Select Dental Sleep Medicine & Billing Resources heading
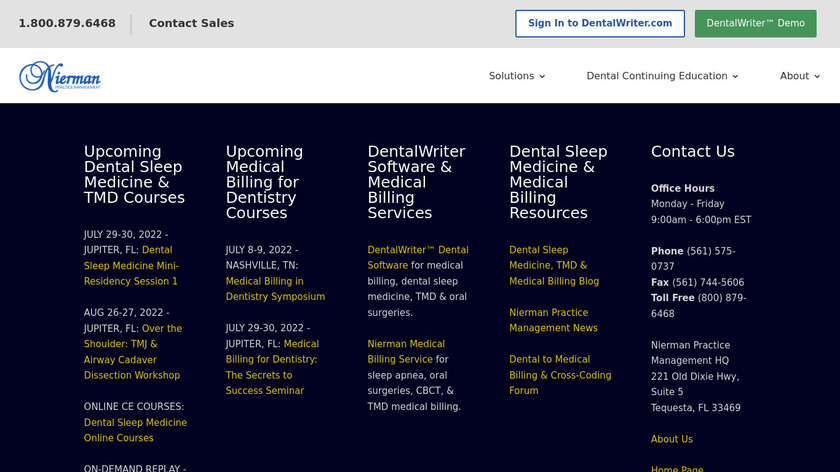Viewport: 840px width, 472px height. point(558,182)
